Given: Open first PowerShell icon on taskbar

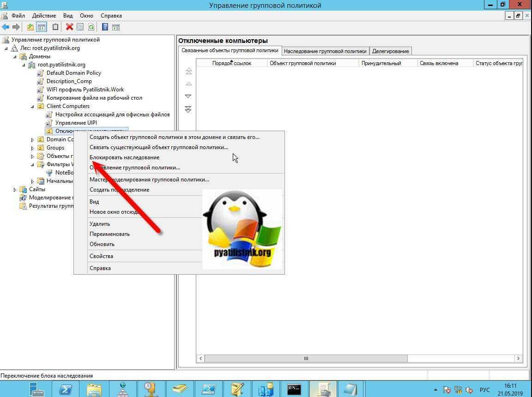Looking at the screenshot, I should (66, 389).
